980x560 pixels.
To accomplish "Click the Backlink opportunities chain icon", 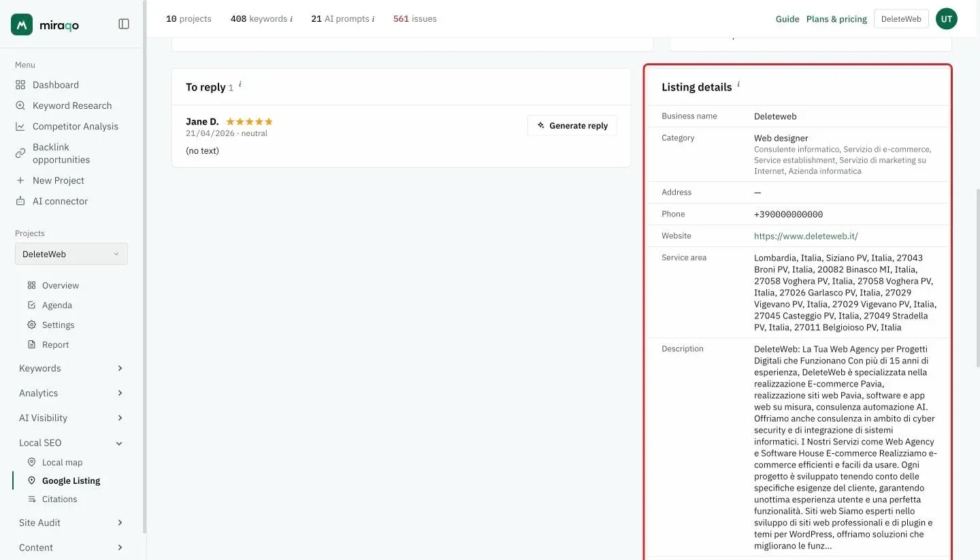I will point(20,153).
